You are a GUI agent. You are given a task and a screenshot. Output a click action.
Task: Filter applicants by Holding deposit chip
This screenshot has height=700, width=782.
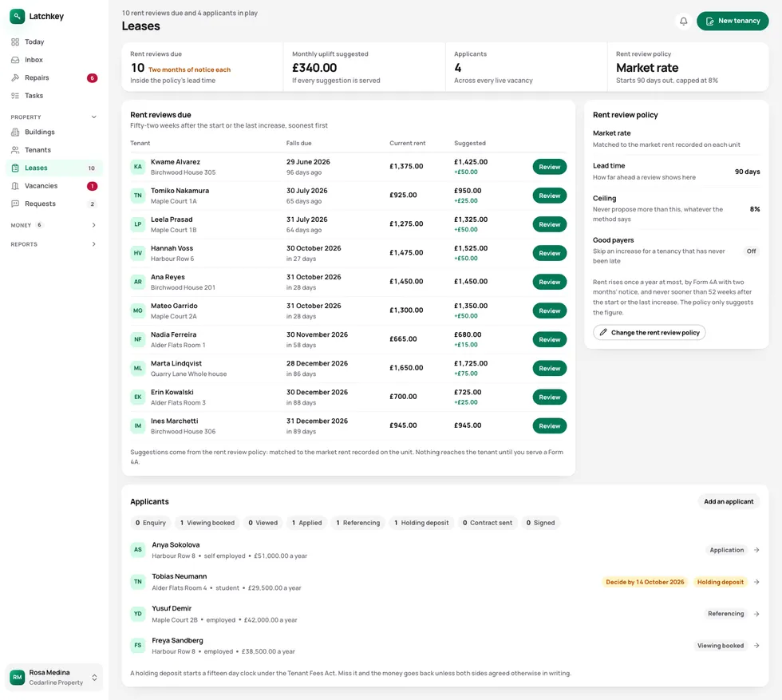pyautogui.click(x=421, y=523)
